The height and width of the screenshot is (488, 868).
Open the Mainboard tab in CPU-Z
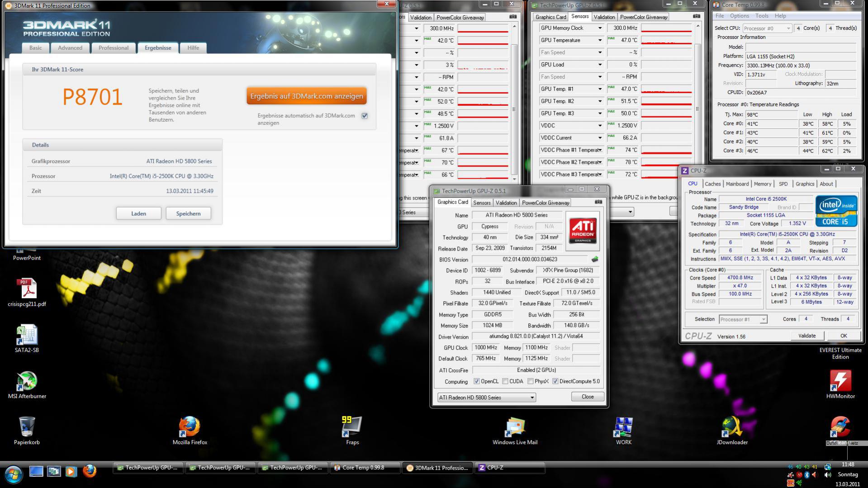point(737,184)
